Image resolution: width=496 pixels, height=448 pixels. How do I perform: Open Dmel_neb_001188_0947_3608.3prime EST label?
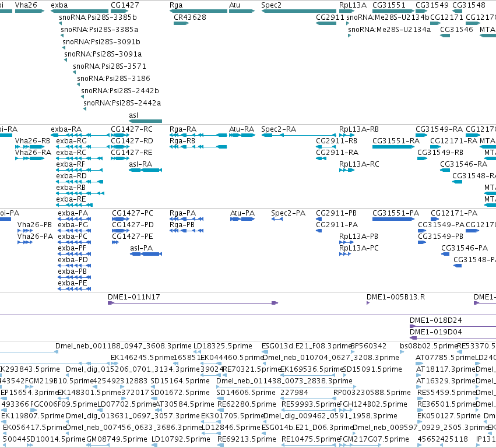pyautogui.click(x=124, y=346)
